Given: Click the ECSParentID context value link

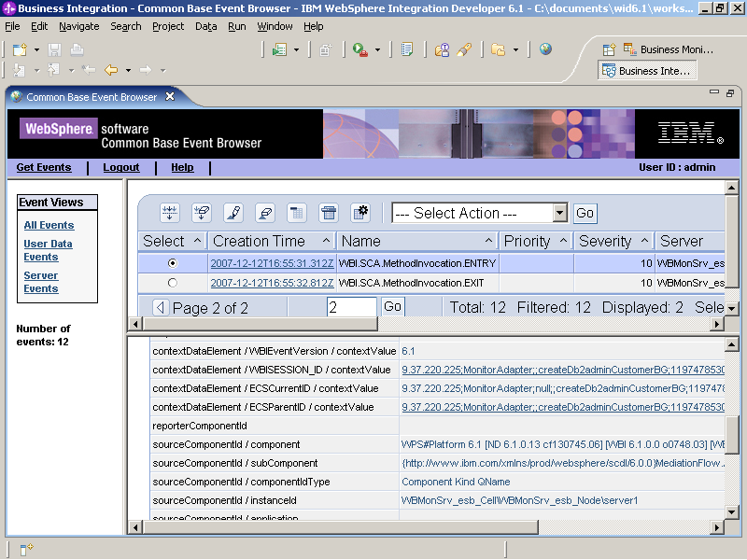Looking at the screenshot, I should pos(563,407).
